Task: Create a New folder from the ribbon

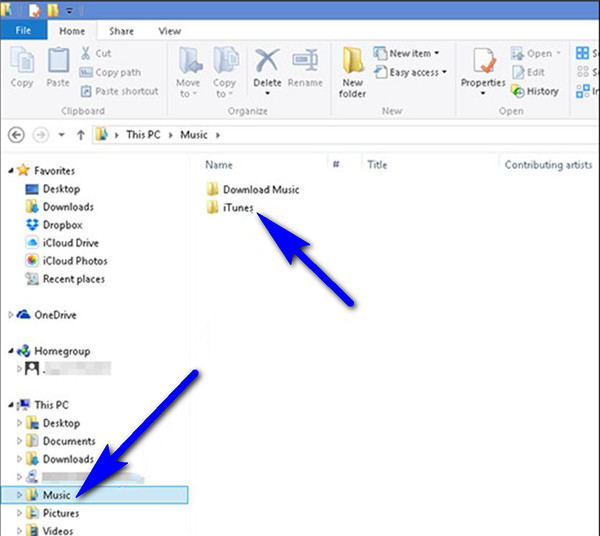Action: (352, 73)
